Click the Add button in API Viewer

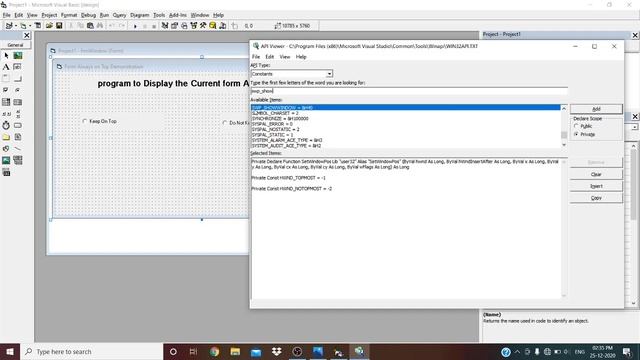pyautogui.click(x=596, y=109)
